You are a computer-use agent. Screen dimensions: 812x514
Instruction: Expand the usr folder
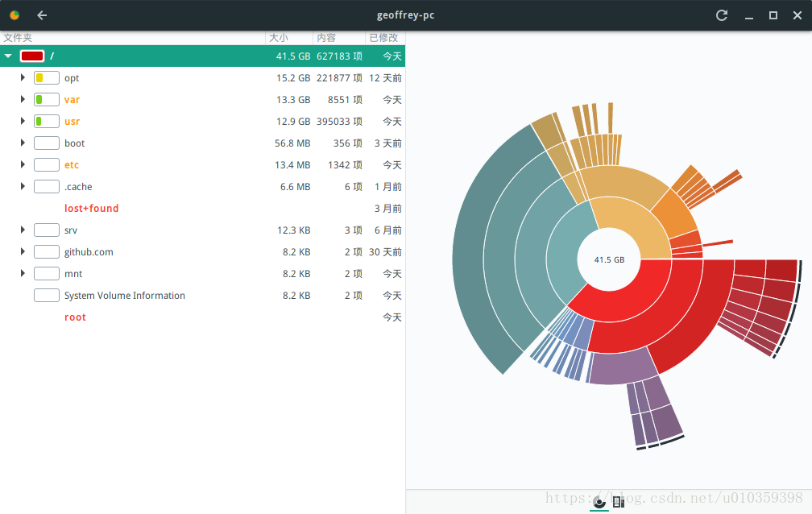[23, 121]
